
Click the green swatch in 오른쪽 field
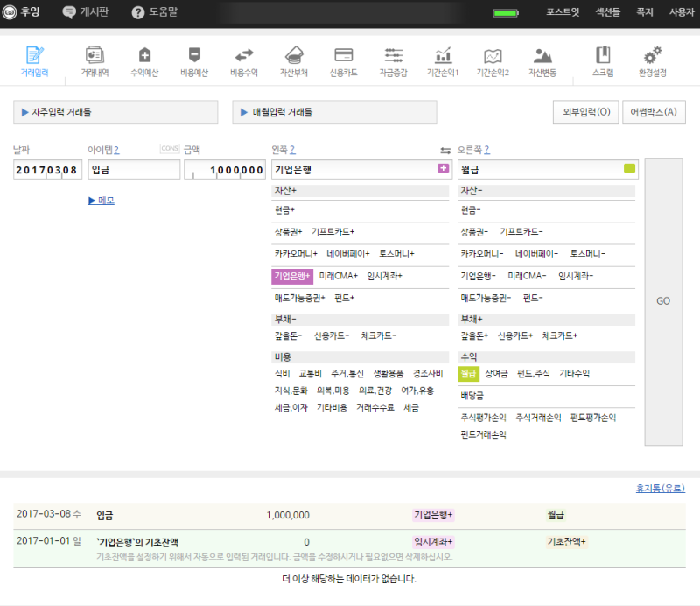pyautogui.click(x=629, y=168)
